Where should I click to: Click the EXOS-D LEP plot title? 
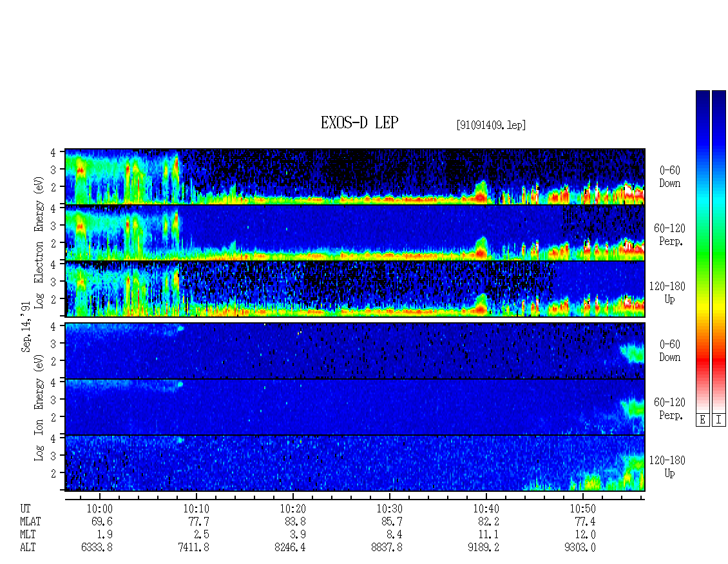[359, 122]
